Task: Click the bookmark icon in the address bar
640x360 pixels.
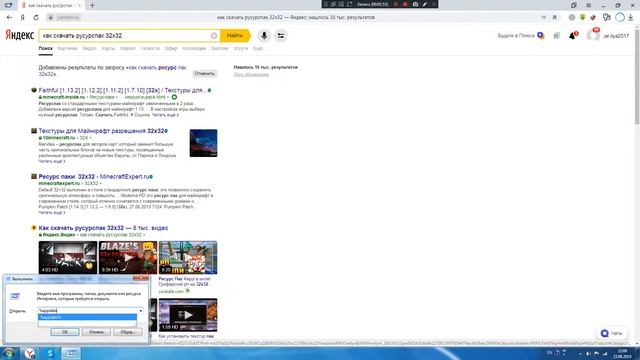Action: coord(555,18)
